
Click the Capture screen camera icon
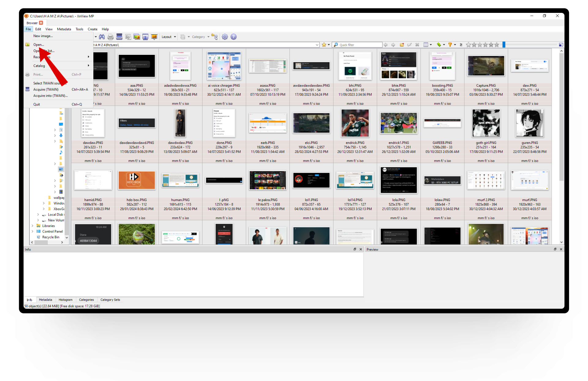145,37
